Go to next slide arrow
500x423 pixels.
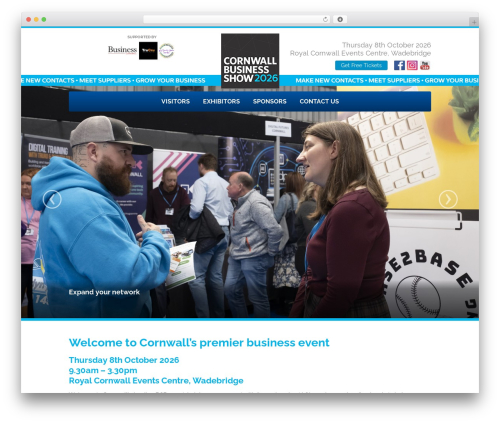tap(448, 199)
